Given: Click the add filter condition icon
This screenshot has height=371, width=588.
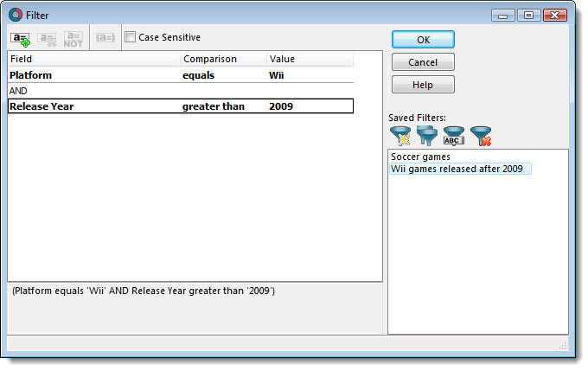Looking at the screenshot, I should tap(20, 39).
